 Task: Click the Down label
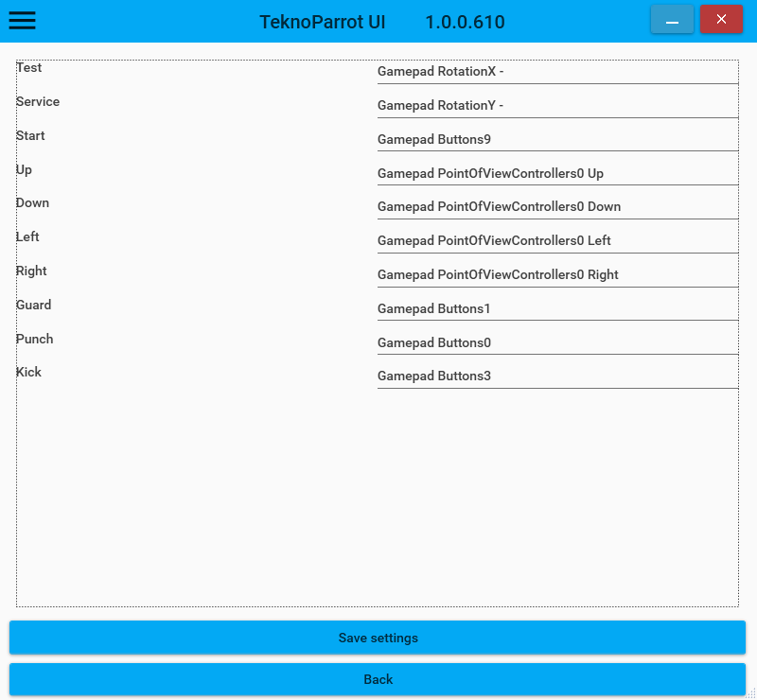pos(32,202)
